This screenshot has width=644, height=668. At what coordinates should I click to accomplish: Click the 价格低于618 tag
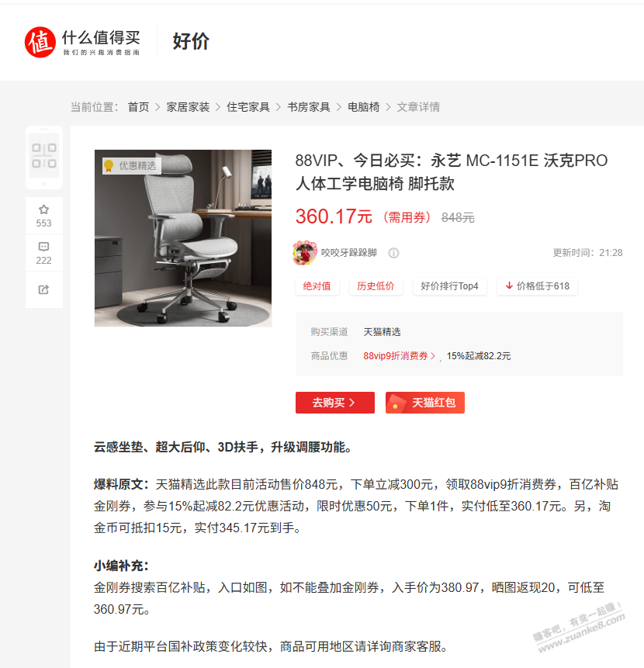[x=537, y=286]
